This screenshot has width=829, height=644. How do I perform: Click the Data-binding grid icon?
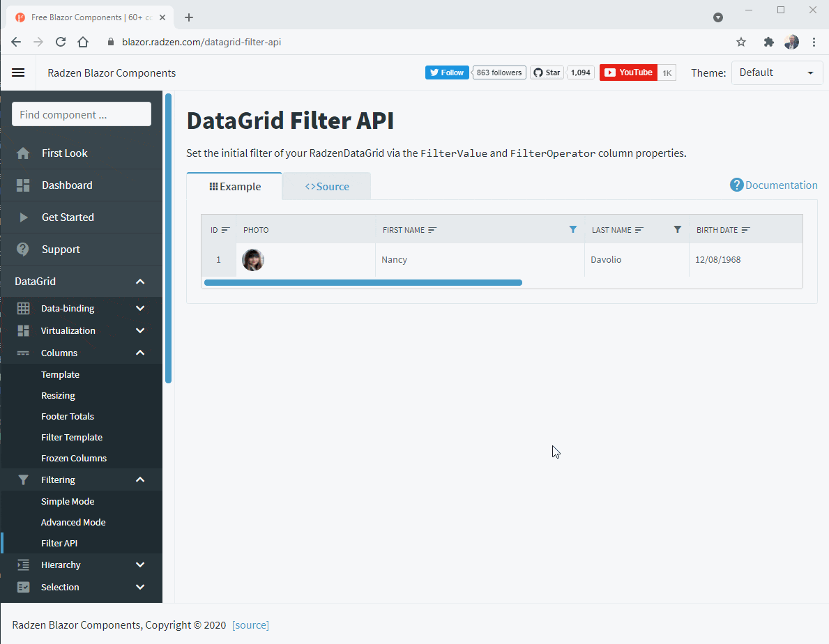tap(23, 309)
